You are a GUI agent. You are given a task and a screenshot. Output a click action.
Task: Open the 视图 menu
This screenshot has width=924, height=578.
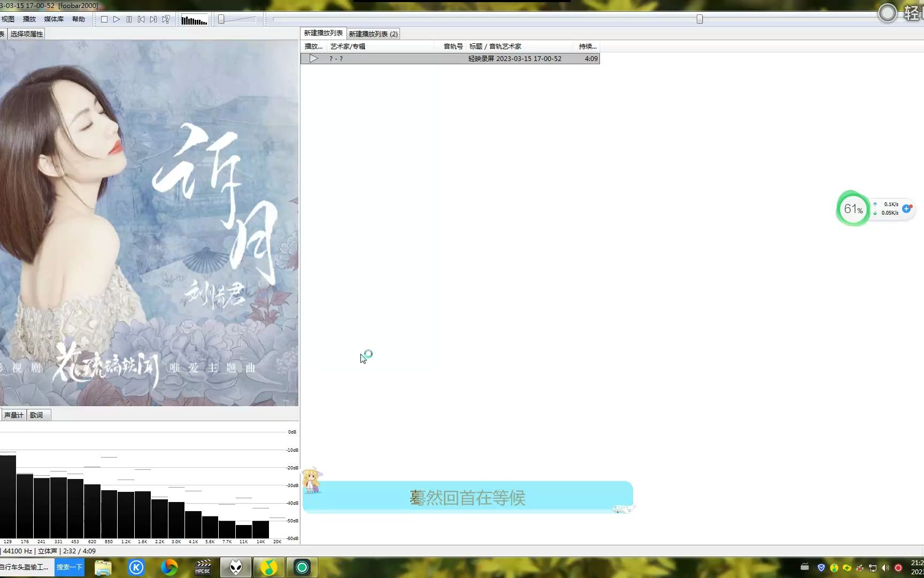8,19
